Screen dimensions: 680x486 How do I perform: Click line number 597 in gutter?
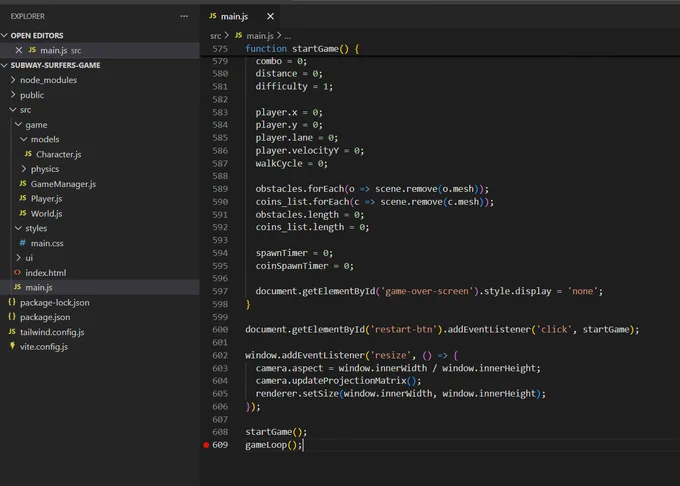click(x=220, y=291)
